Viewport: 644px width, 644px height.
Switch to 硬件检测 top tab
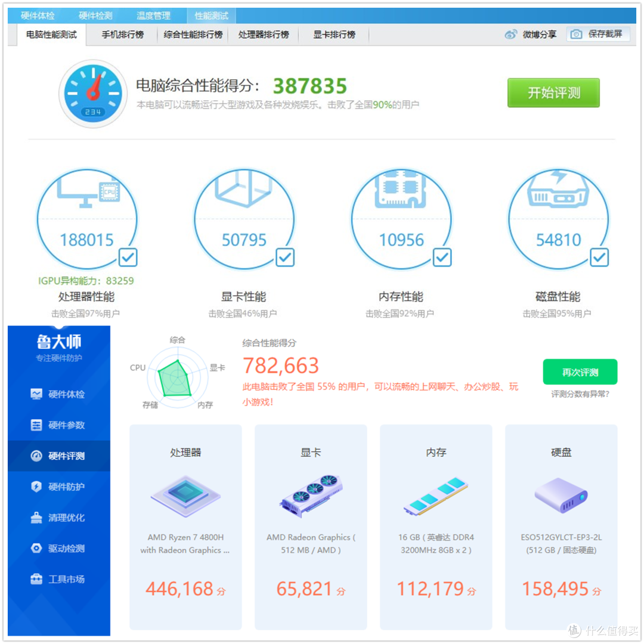pos(95,16)
